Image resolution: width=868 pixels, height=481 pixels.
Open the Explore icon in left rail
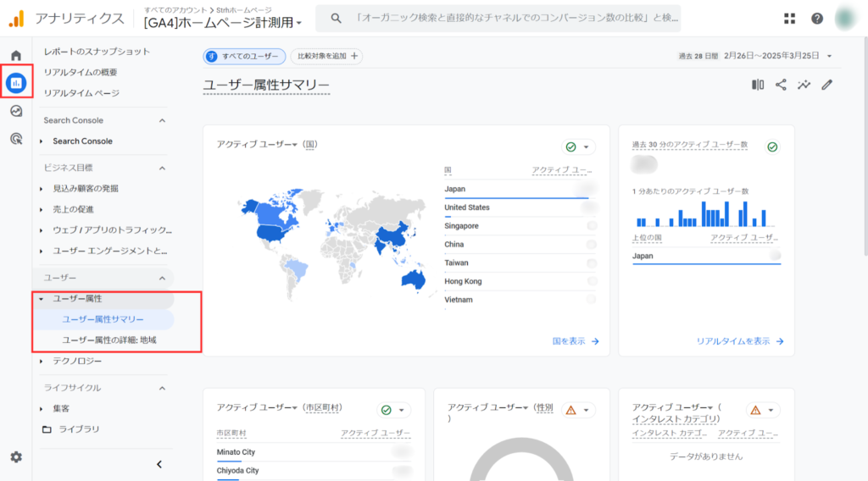pos(16,111)
